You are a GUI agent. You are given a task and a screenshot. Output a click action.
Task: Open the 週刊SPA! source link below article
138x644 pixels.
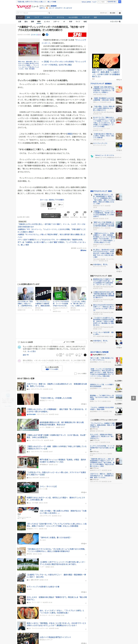click(83, 250)
